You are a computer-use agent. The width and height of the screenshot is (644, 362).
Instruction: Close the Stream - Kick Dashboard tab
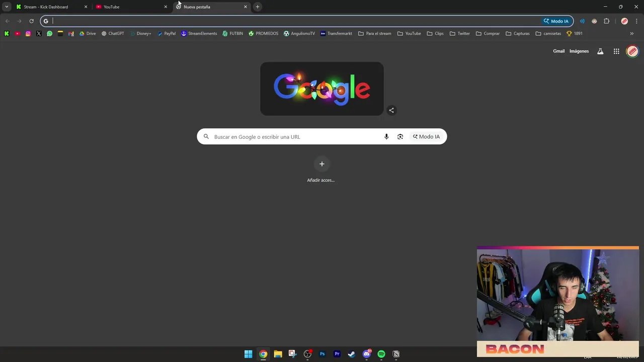[x=86, y=7]
